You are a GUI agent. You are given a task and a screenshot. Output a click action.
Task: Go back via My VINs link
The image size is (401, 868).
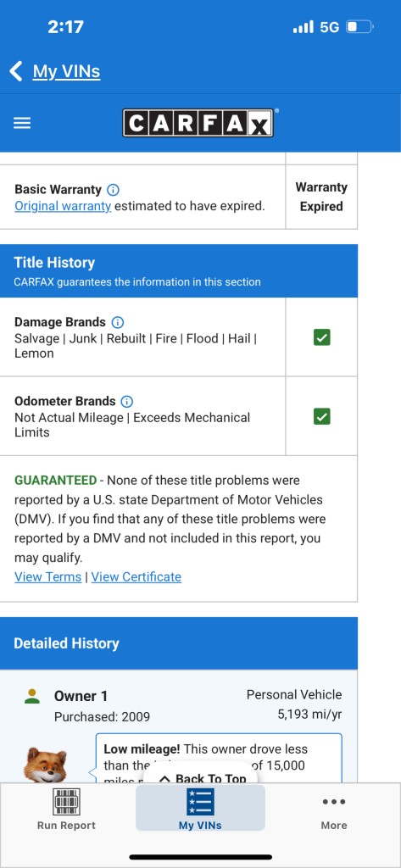[66, 71]
